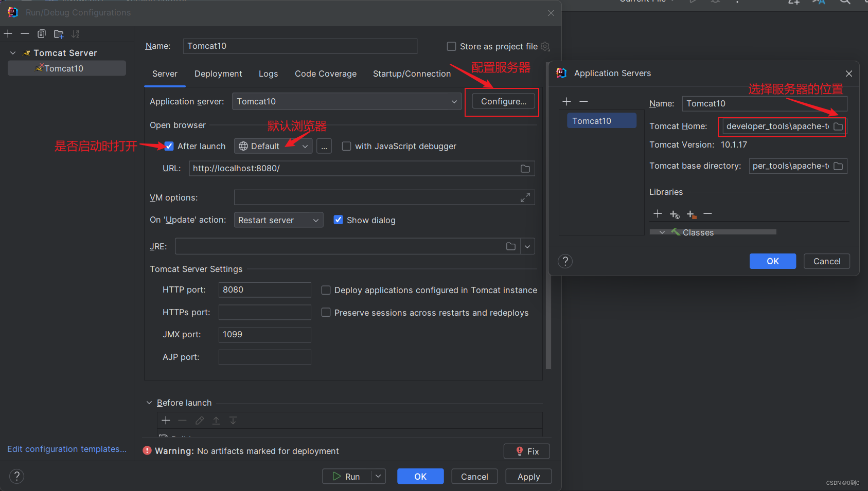Click HTTP port field
868x491 pixels.
point(265,290)
